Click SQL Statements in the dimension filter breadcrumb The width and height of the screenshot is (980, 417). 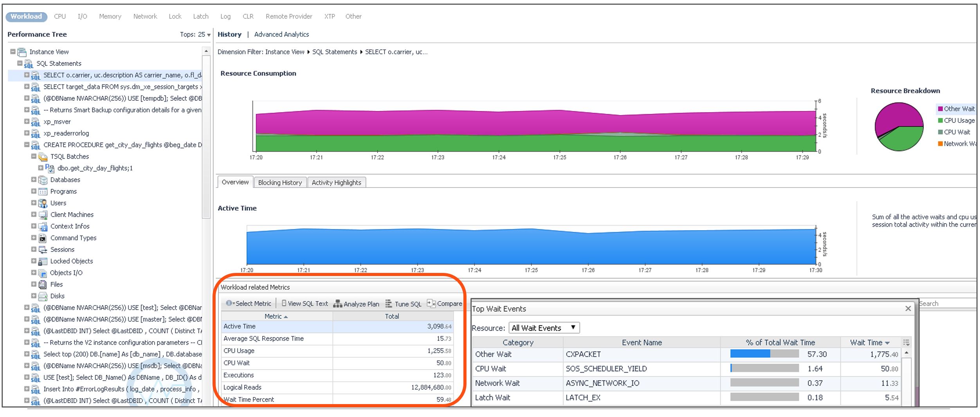(335, 52)
